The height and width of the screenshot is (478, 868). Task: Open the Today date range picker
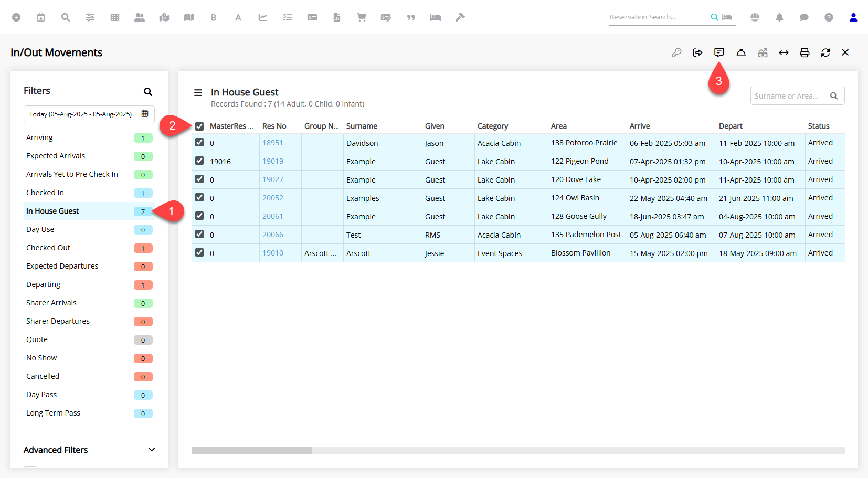pyautogui.click(x=89, y=114)
